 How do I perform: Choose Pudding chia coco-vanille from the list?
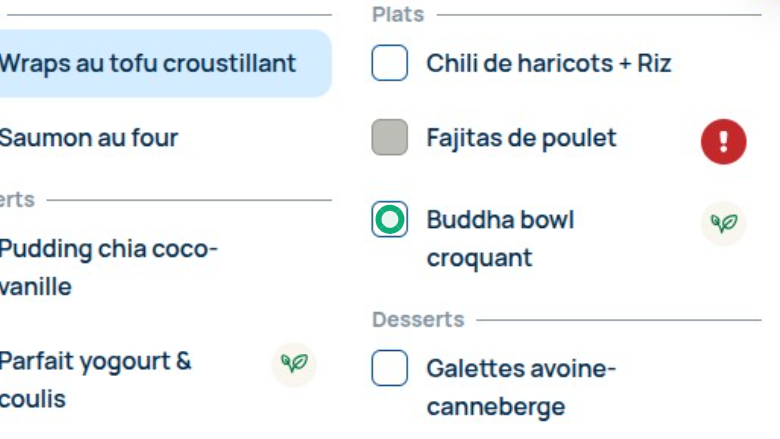tap(107, 267)
